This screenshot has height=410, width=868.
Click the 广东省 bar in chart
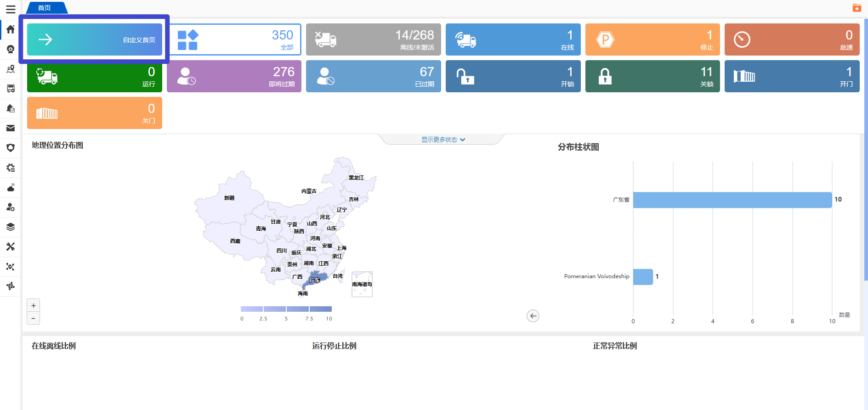tap(732, 200)
